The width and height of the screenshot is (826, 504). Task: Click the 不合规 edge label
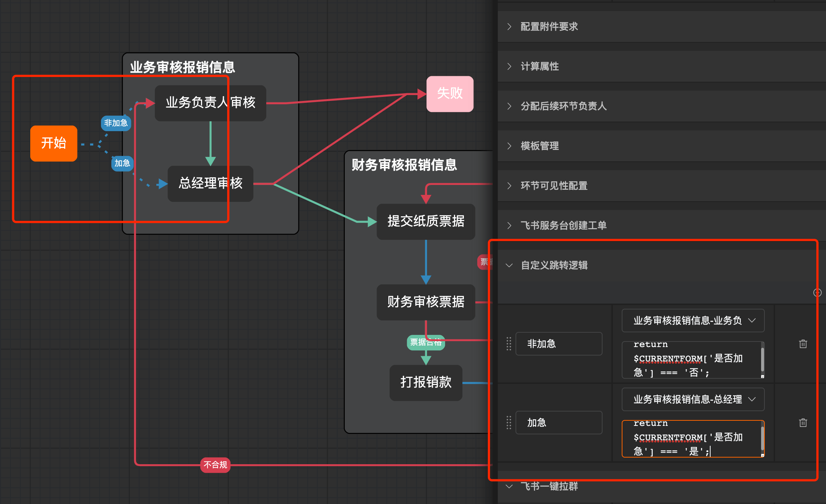215,465
